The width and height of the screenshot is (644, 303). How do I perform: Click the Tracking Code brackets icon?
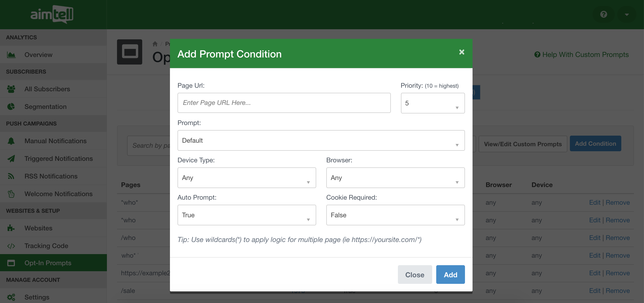point(11,246)
